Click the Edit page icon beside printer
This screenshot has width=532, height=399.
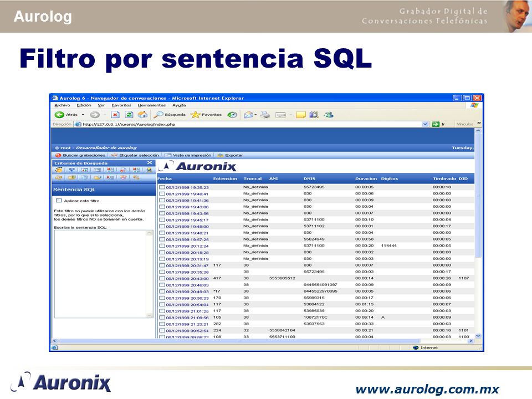(280, 115)
